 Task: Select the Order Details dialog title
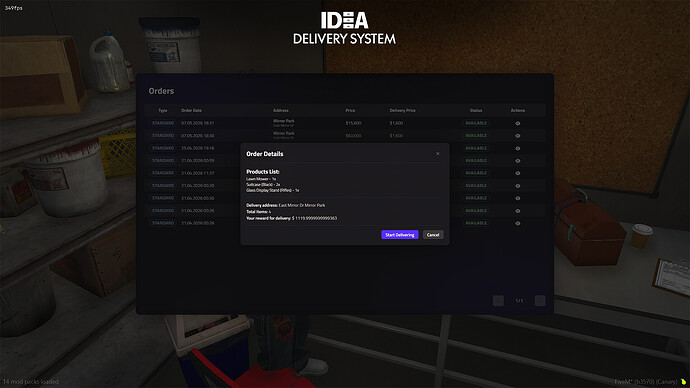click(x=264, y=154)
